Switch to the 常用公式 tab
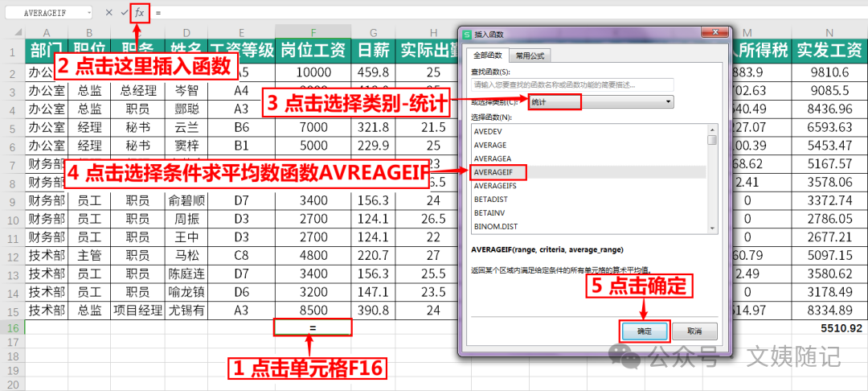Image resolution: width=868 pixels, height=391 pixels. pos(530,56)
